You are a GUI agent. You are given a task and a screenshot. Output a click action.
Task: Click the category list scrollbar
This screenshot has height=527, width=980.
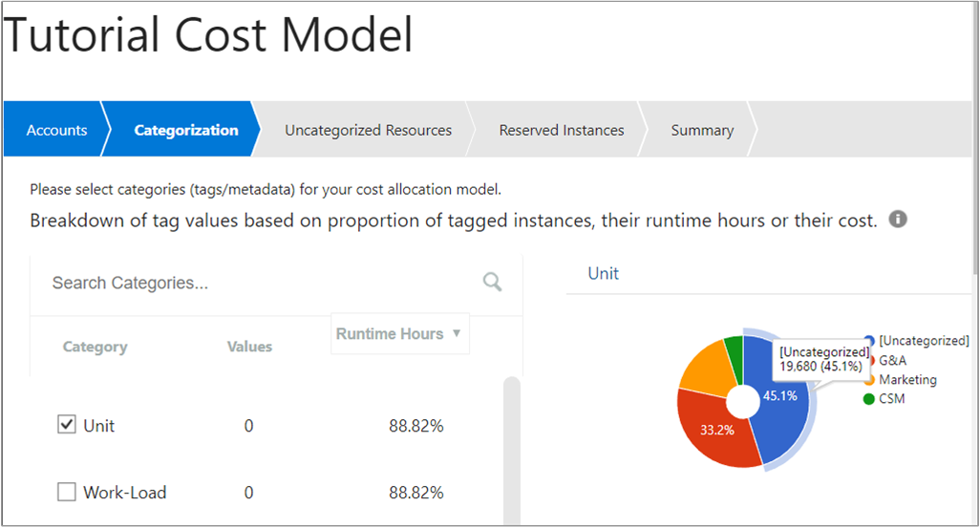point(512,451)
